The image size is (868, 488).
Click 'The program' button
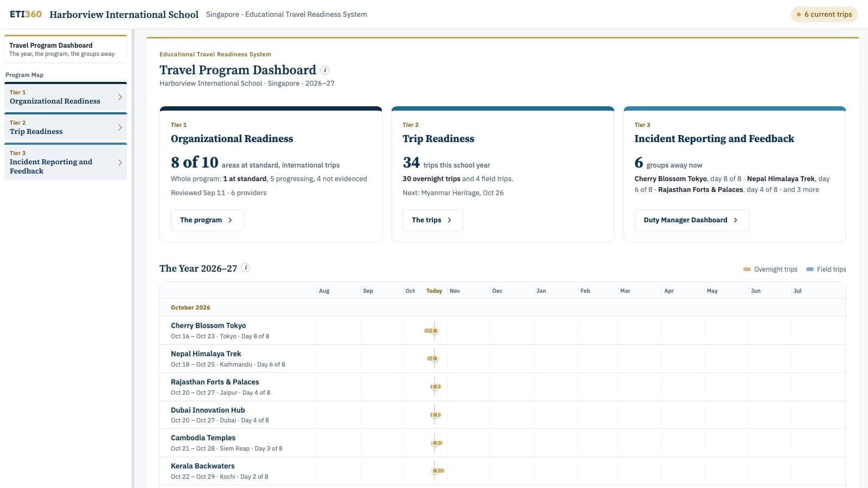point(207,220)
